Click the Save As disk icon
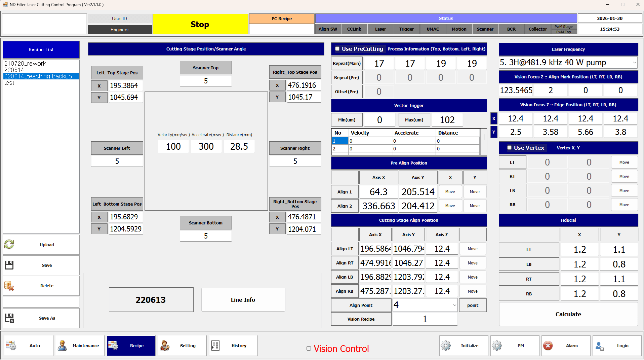The width and height of the screenshot is (644, 360). 9,318
